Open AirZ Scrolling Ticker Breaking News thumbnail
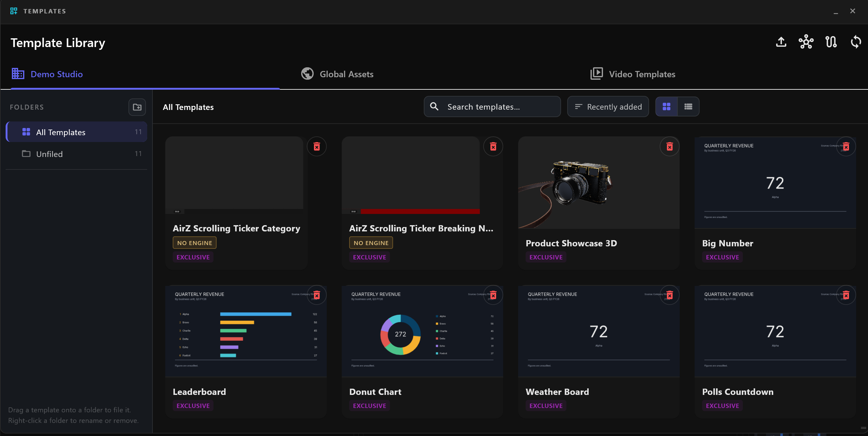 [410, 175]
